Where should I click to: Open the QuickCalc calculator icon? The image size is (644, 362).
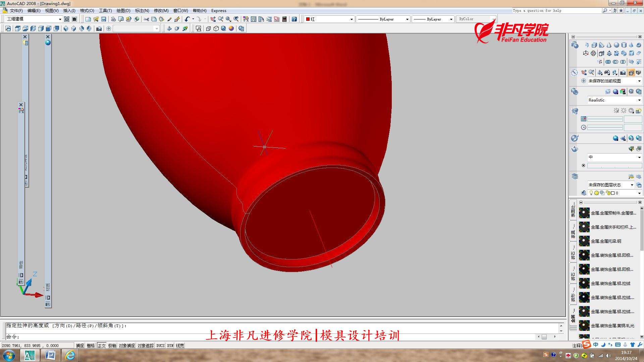284,19
